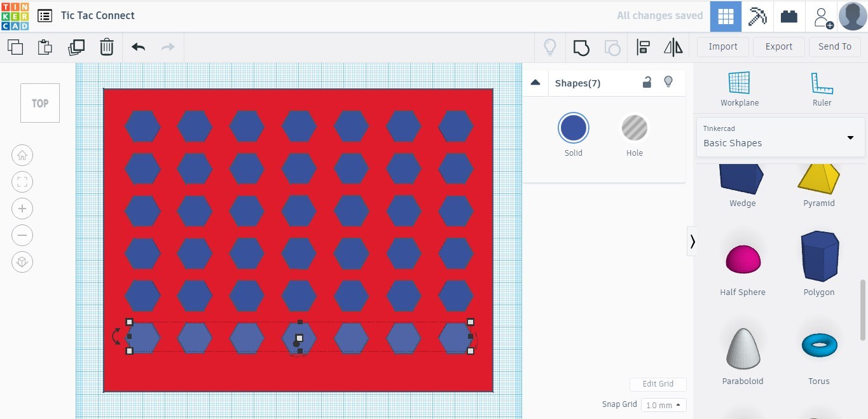868x419 pixels.
Task: Switch the selection to Hole mode
Action: point(634,127)
